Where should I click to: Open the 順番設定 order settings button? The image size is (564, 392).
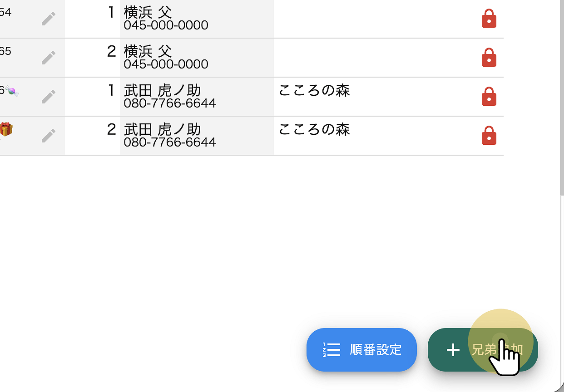[361, 350]
